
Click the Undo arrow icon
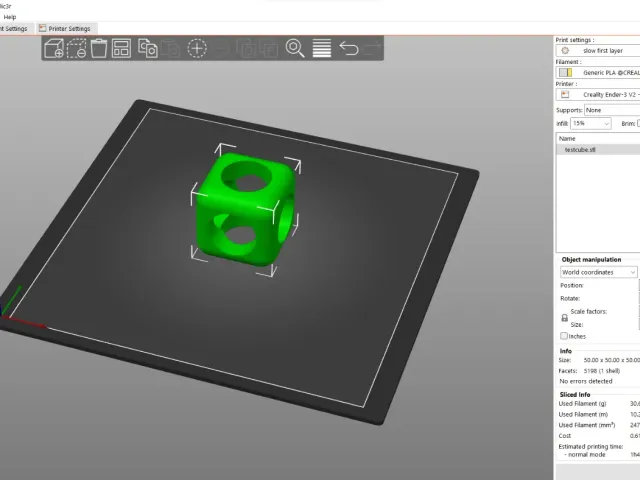point(349,48)
